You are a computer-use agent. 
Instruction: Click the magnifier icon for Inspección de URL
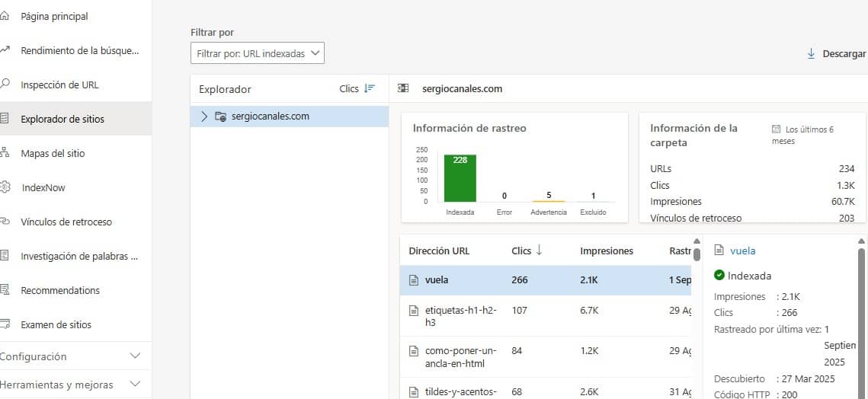pos(5,84)
